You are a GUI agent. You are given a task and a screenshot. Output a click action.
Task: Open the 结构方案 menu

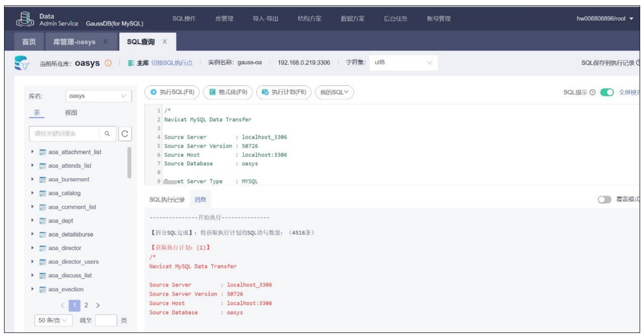click(x=309, y=19)
